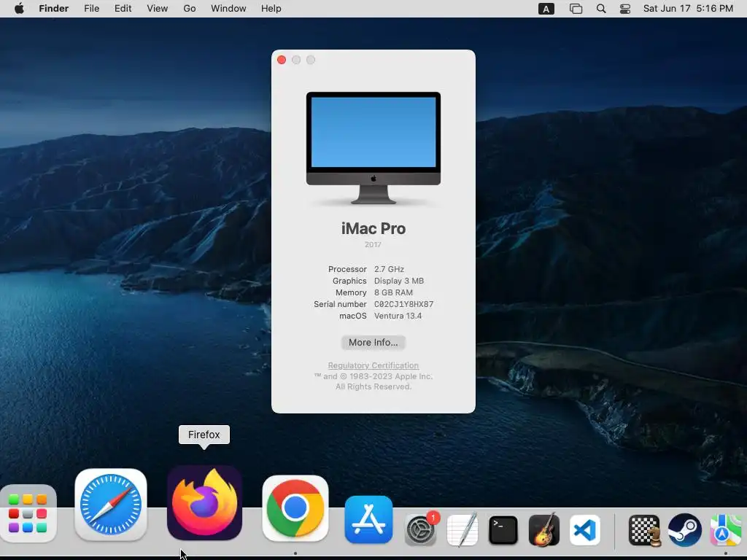Viewport: 747px width, 560px height.
Task: Open GarageBand guitar icon
Action: [544, 529]
